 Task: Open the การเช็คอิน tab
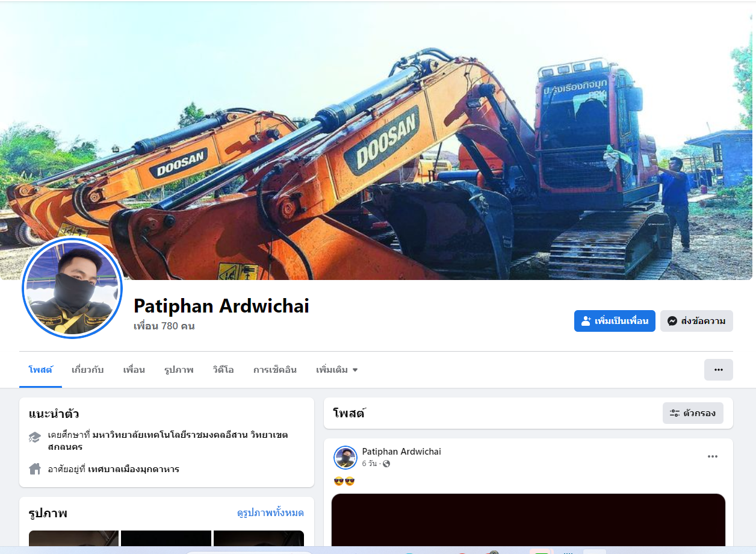click(x=275, y=370)
